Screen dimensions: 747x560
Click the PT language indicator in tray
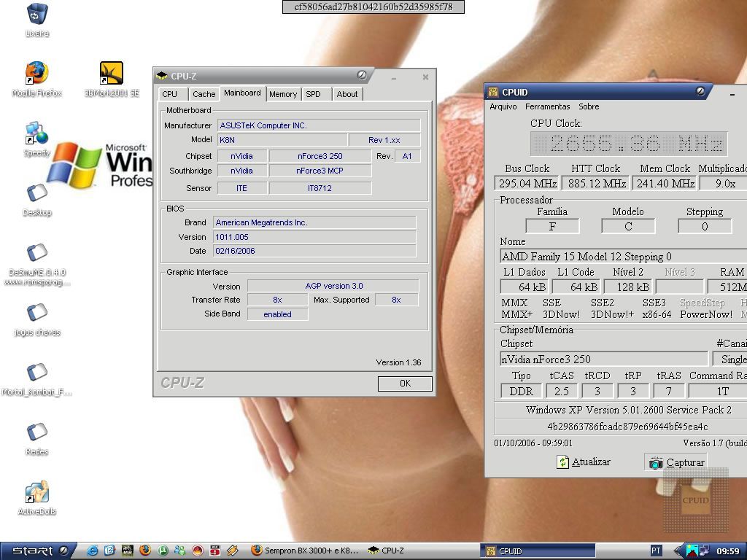click(656, 551)
